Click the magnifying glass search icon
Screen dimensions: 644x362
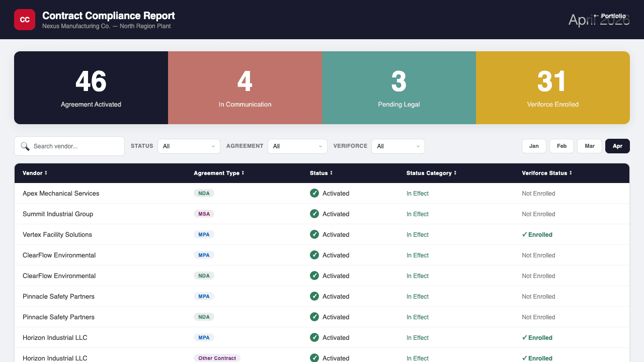coord(25,146)
